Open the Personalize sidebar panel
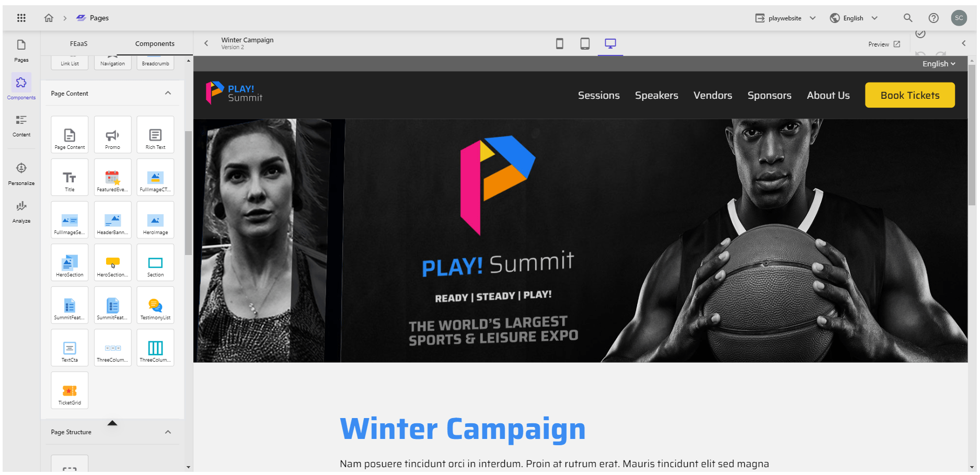980x475 pixels. pyautogui.click(x=21, y=174)
